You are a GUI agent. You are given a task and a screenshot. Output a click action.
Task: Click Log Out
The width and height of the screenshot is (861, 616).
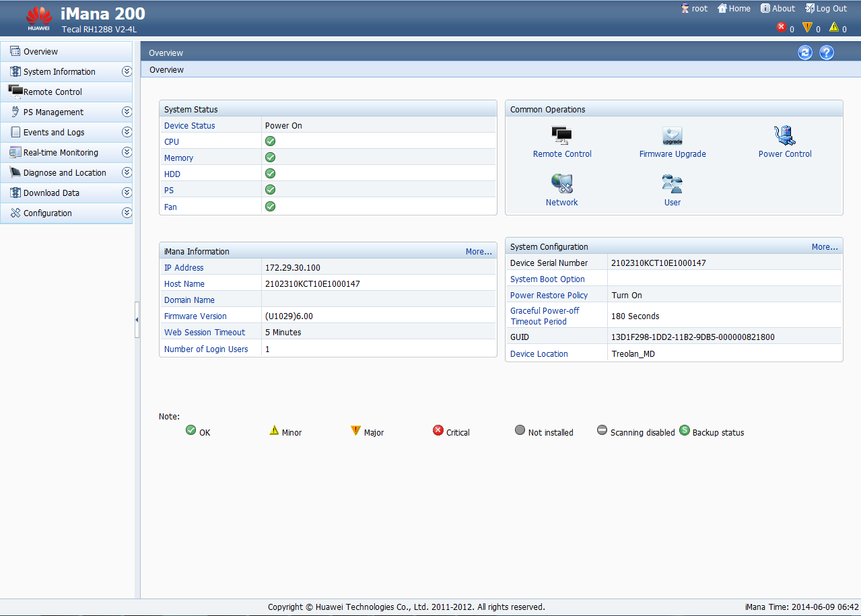point(826,9)
